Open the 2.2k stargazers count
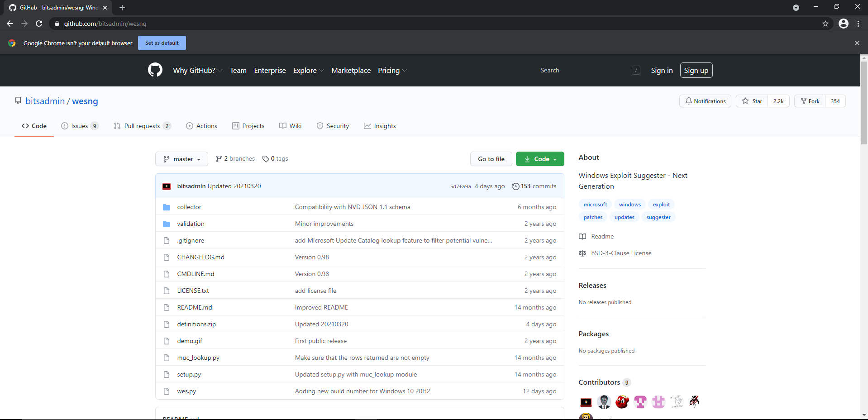 (x=778, y=101)
